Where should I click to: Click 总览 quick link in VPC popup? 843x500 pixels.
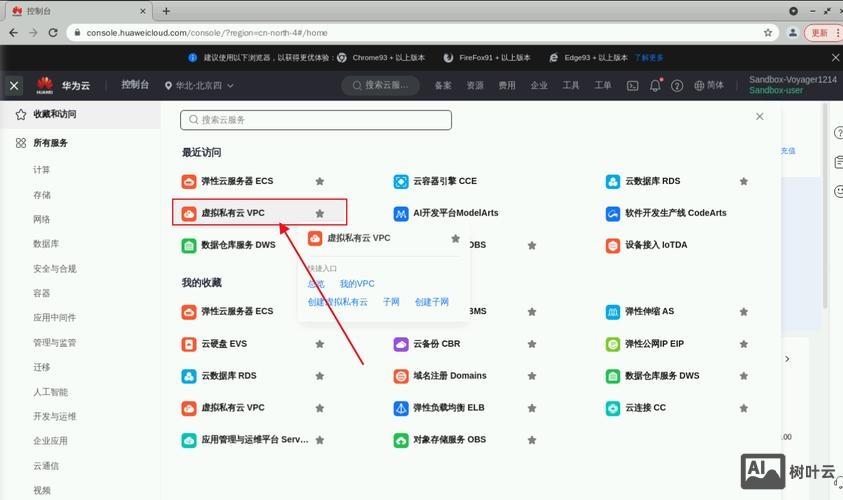(x=316, y=284)
